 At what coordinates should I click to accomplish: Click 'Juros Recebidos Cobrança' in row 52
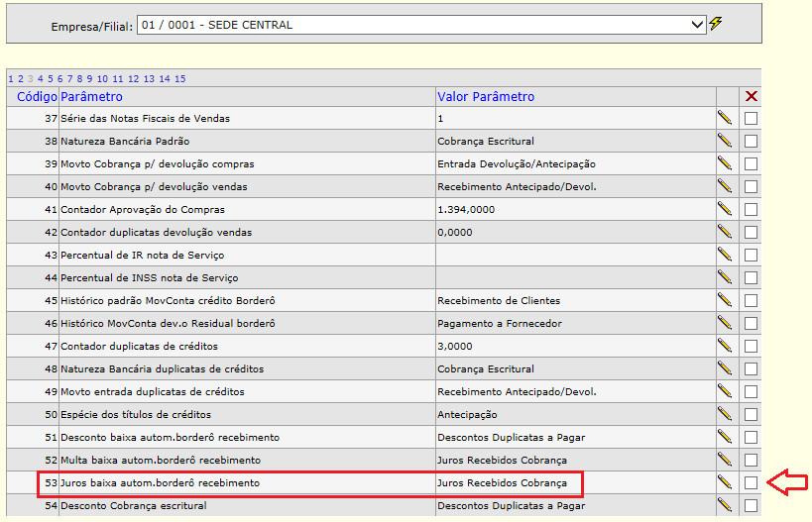pos(502,460)
